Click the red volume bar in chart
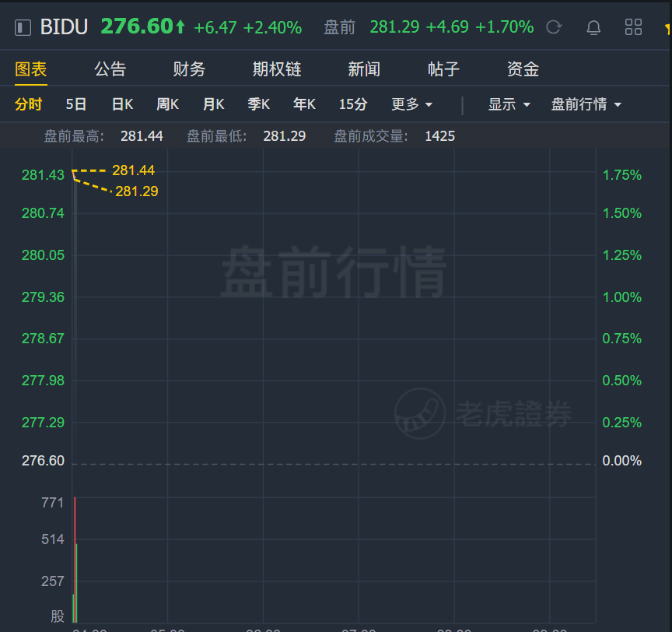The image size is (672, 632). (x=75, y=560)
